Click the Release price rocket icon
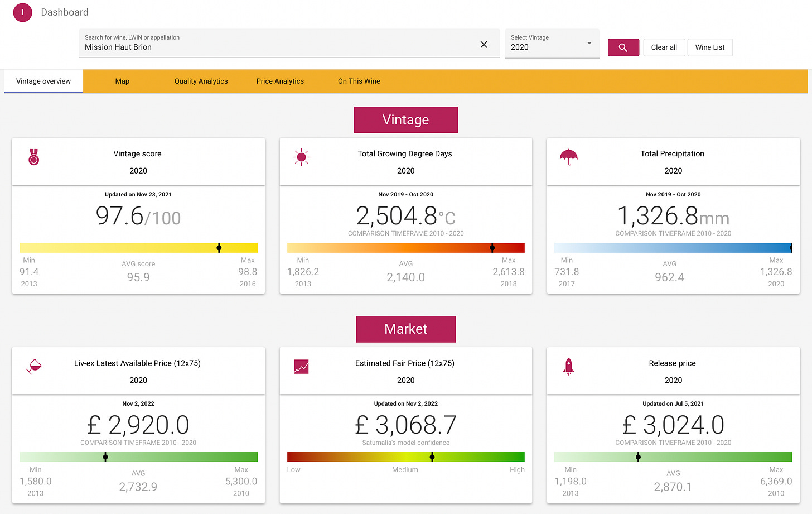 (x=568, y=367)
